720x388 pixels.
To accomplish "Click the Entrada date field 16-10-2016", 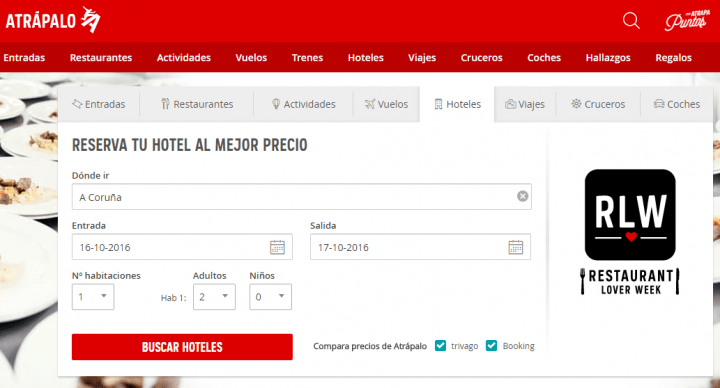I will click(x=182, y=247).
